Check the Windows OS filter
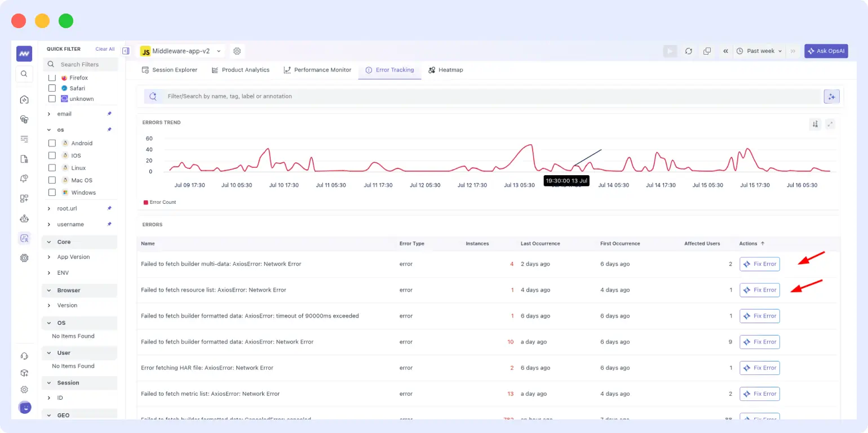 pos(52,193)
